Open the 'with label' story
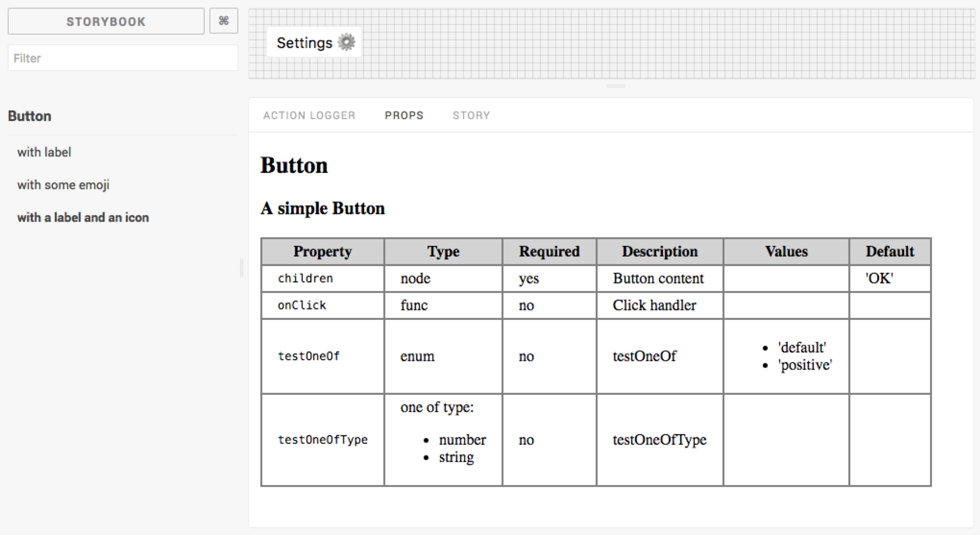Screen dimensions: 980x535 point(44,152)
